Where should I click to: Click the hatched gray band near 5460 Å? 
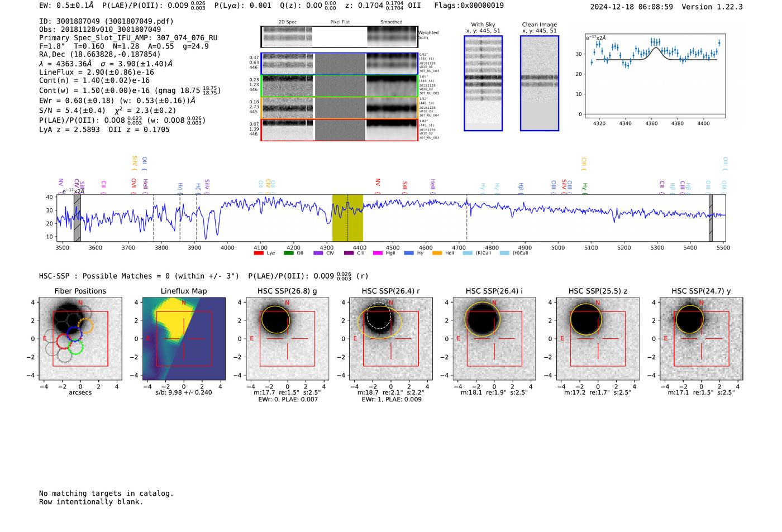(711, 218)
